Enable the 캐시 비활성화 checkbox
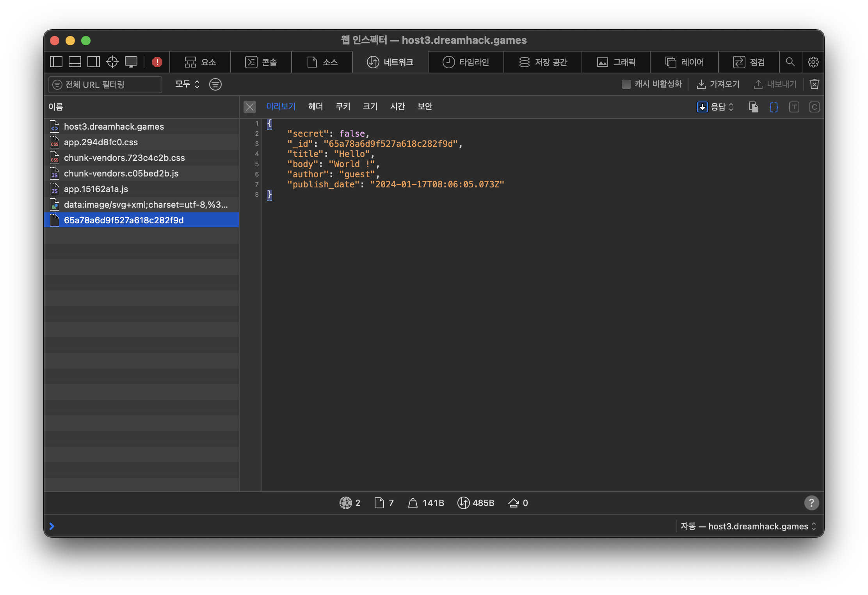The image size is (868, 595). [x=626, y=84]
